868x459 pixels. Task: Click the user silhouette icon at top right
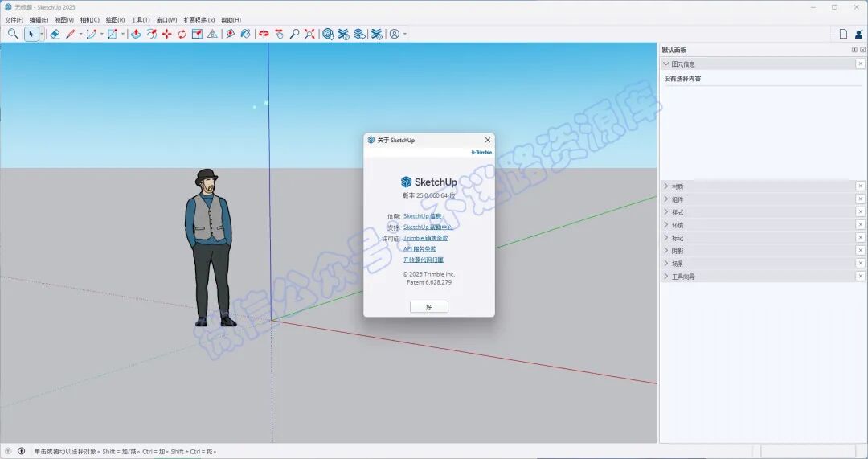click(x=858, y=34)
